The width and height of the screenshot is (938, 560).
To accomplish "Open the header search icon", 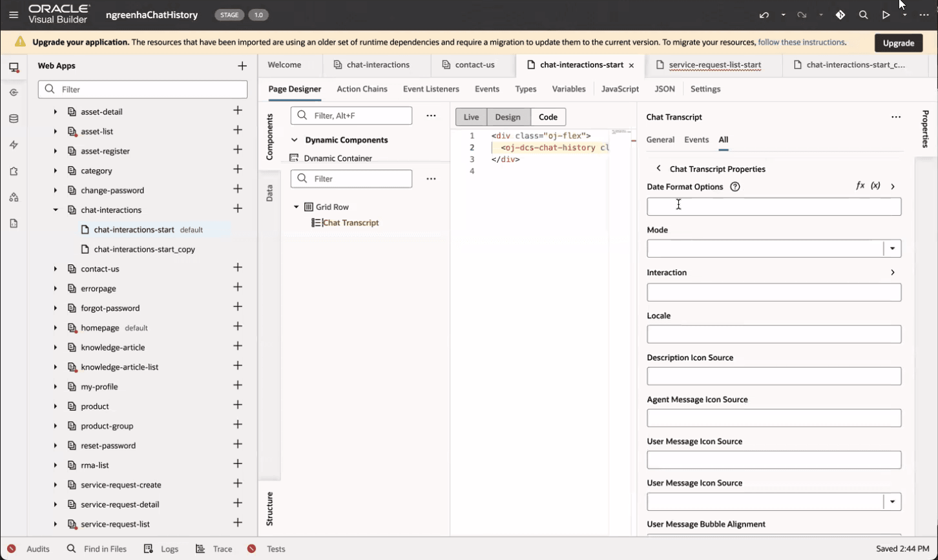I will click(x=863, y=14).
